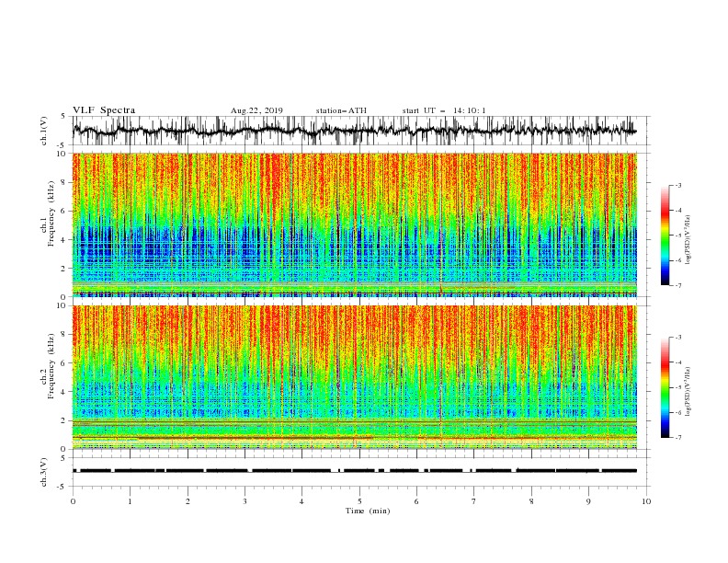The width and height of the screenshot is (728, 563).
Task: Click the ch.2 PSD color scale bar
Action: (x=665, y=387)
